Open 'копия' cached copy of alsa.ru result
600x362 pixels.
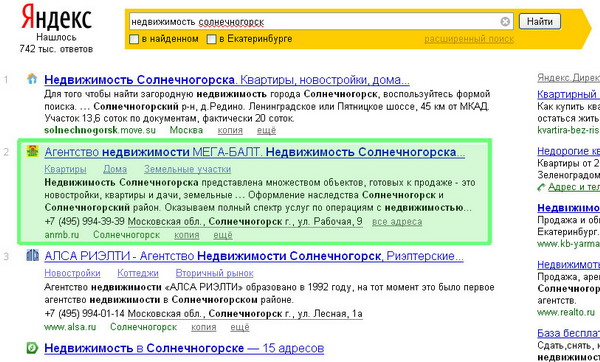click(204, 328)
